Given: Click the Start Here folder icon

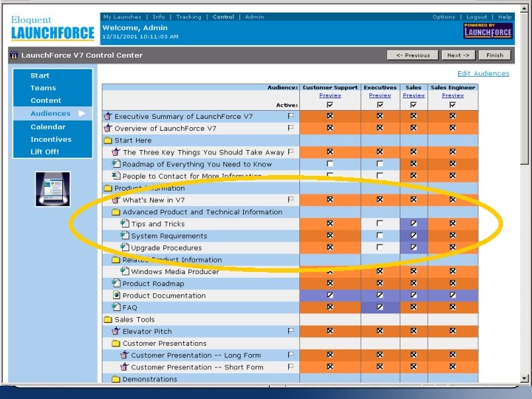Looking at the screenshot, I should pos(108,140).
